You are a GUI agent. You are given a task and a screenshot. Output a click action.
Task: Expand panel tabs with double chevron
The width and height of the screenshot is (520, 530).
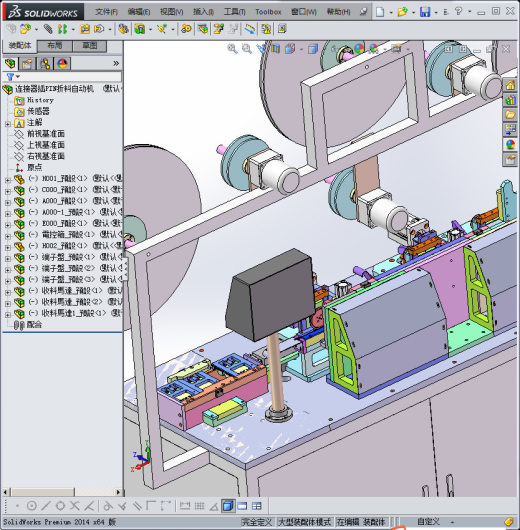[x=116, y=63]
